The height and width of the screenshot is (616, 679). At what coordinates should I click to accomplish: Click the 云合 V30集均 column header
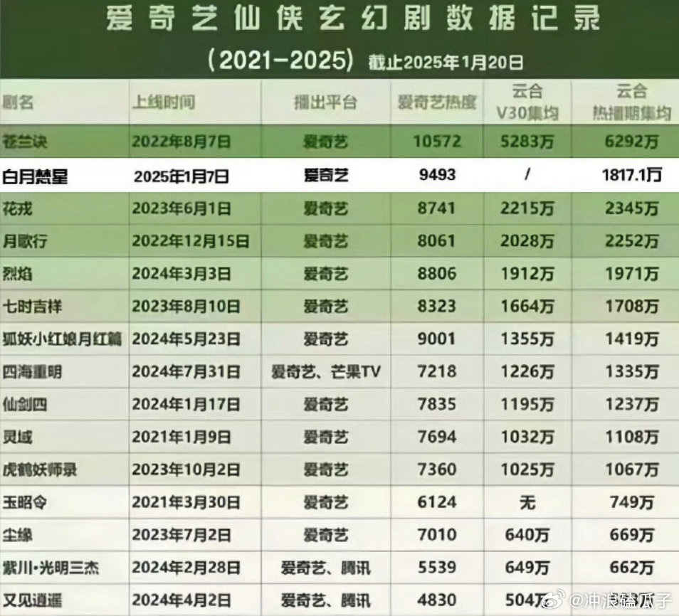tap(527, 102)
